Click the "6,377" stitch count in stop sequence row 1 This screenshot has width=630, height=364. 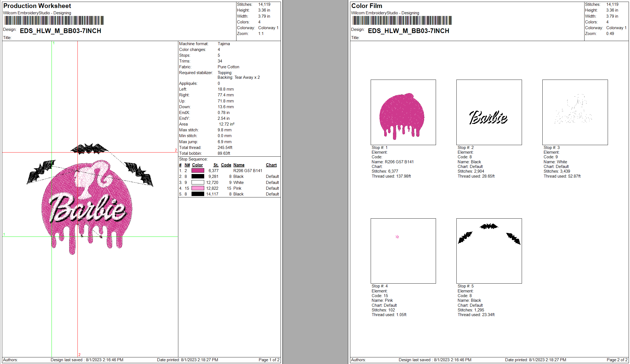tap(214, 171)
